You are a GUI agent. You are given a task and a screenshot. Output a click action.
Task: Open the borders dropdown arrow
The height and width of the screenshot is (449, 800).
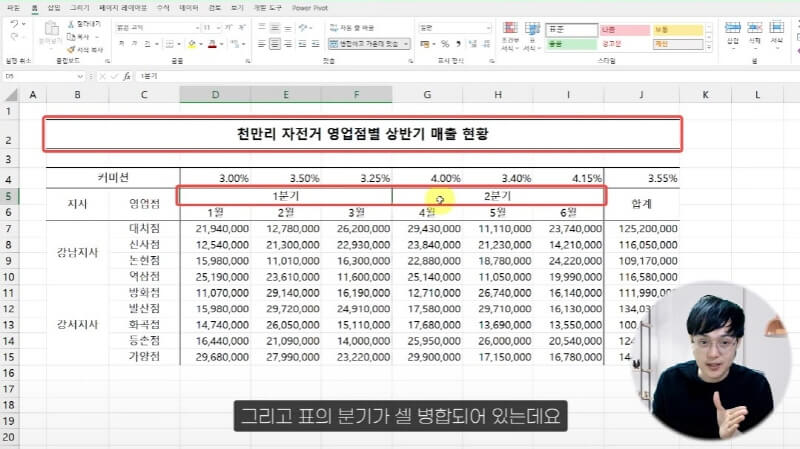pos(179,44)
